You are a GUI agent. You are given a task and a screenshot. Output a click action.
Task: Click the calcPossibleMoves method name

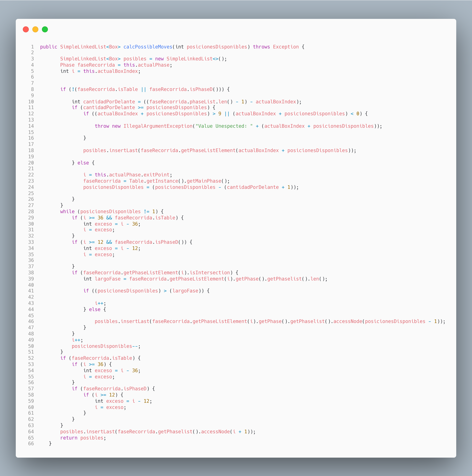pos(148,47)
